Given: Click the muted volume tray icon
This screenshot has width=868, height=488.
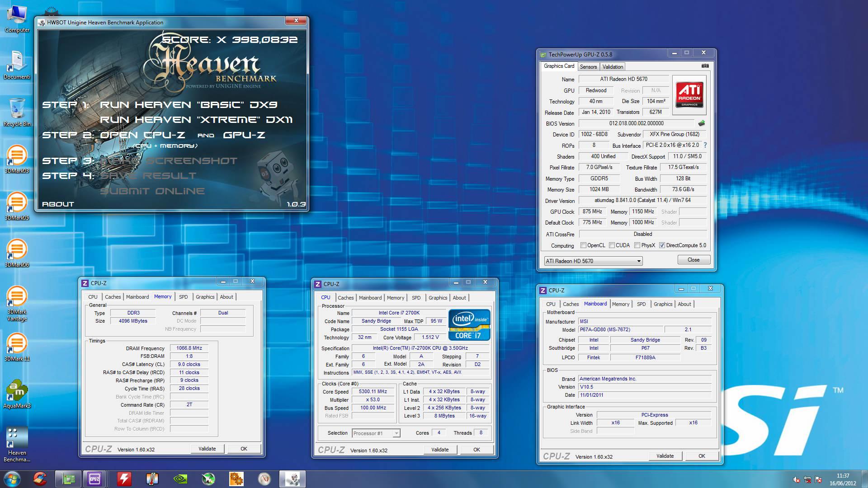Looking at the screenshot, I should tap(797, 479).
